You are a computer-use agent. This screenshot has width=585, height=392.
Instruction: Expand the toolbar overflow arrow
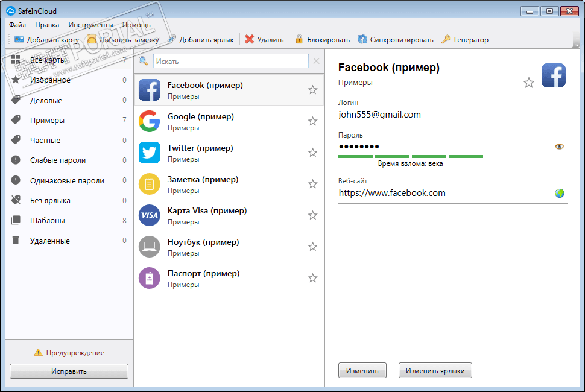[x=576, y=45]
